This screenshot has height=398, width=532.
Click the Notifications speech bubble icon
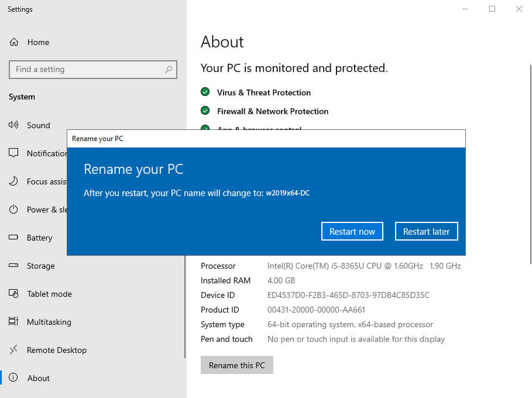[13, 153]
